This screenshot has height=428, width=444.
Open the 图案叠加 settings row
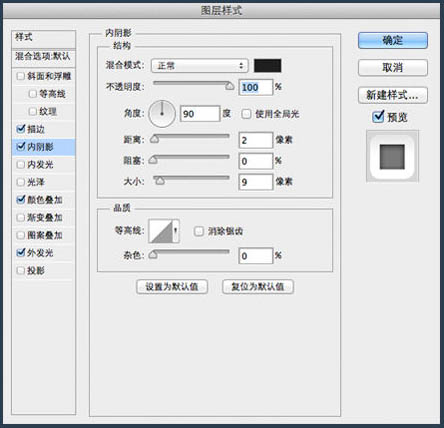(45, 235)
